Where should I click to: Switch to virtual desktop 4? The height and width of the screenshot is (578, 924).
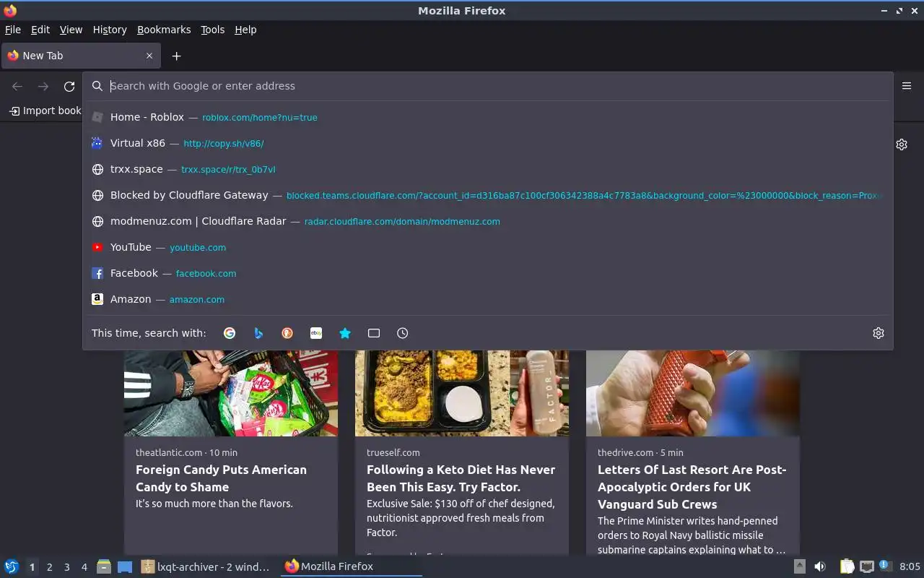coord(84,567)
